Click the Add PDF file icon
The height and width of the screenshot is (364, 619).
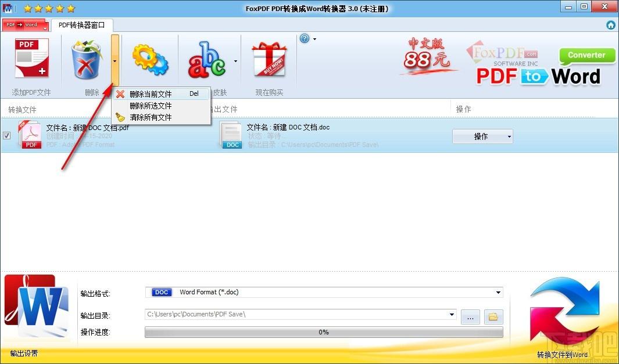tap(31, 59)
